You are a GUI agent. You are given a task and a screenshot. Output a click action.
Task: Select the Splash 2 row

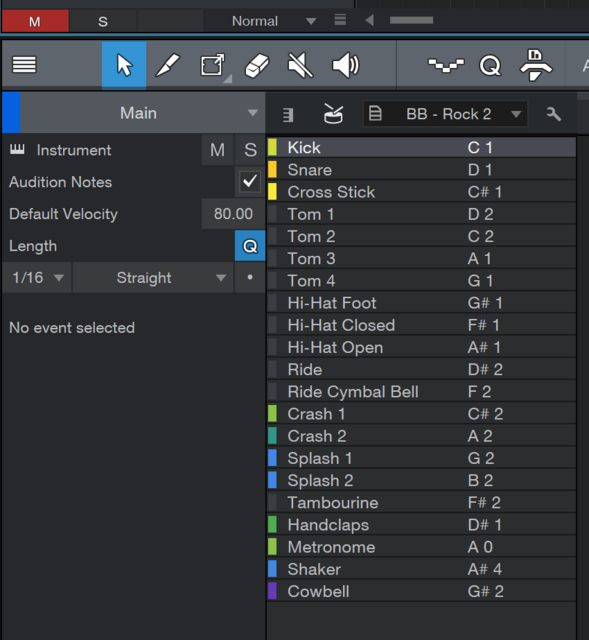pos(421,480)
